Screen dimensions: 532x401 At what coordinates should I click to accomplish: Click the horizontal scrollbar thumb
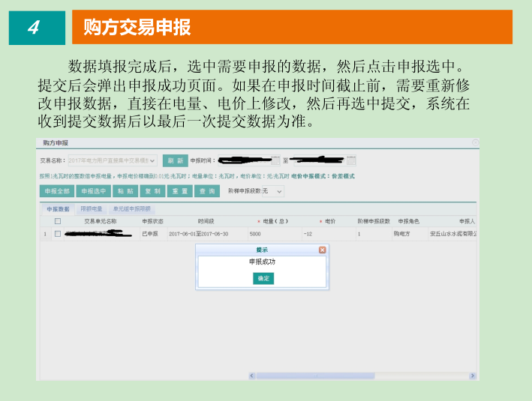(x=315, y=376)
